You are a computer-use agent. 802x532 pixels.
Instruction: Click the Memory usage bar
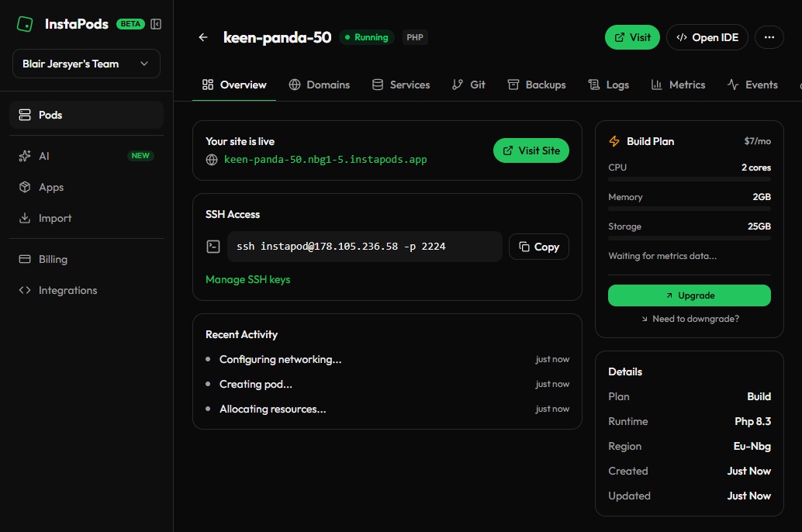click(689, 209)
